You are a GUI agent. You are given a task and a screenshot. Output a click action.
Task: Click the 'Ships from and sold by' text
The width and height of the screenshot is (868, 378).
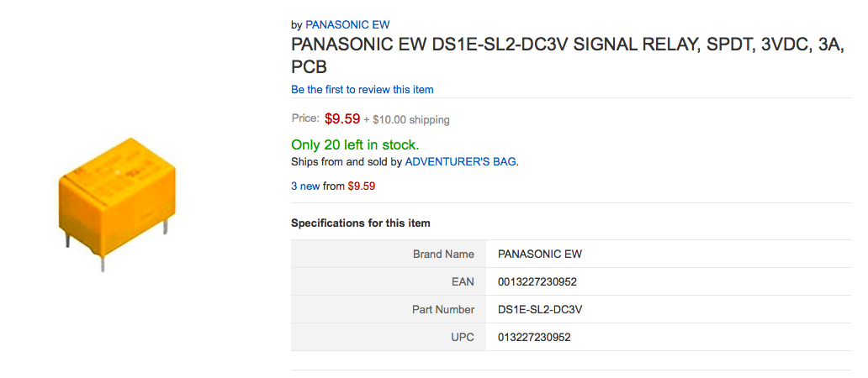347,161
